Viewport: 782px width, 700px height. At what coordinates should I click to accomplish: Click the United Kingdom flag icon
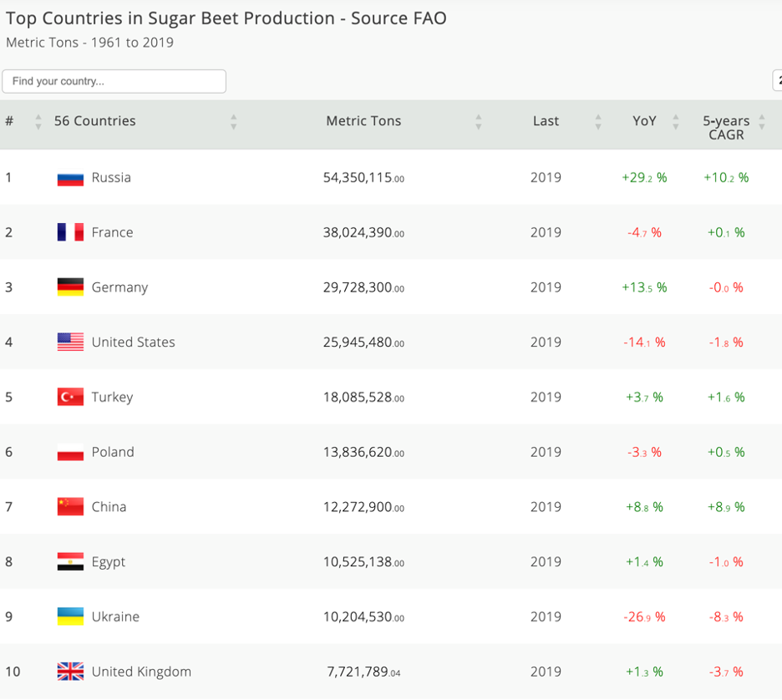[x=70, y=672]
